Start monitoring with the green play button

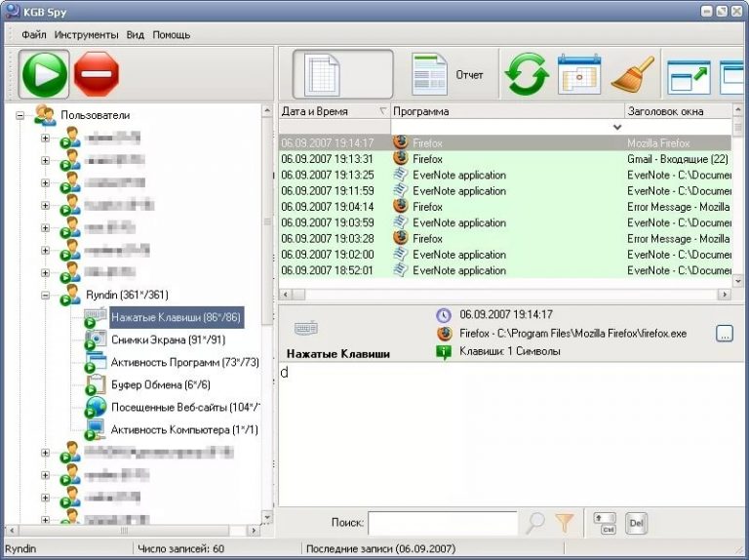pyautogui.click(x=45, y=74)
